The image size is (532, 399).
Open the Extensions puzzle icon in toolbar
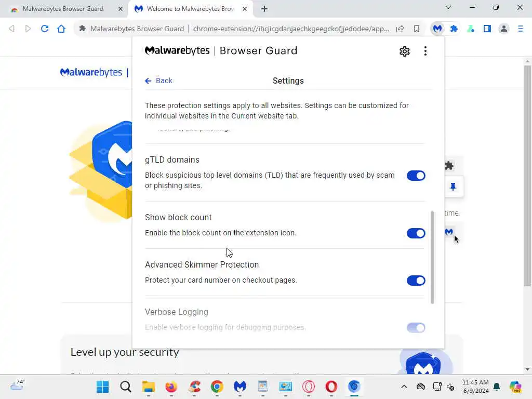pyautogui.click(x=454, y=29)
